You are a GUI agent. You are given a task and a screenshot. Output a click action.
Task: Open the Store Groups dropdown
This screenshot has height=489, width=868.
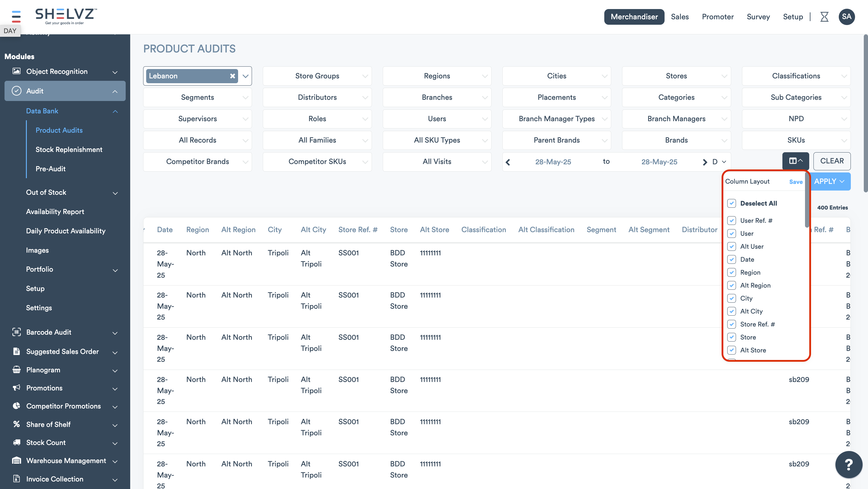(x=317, y=76)
